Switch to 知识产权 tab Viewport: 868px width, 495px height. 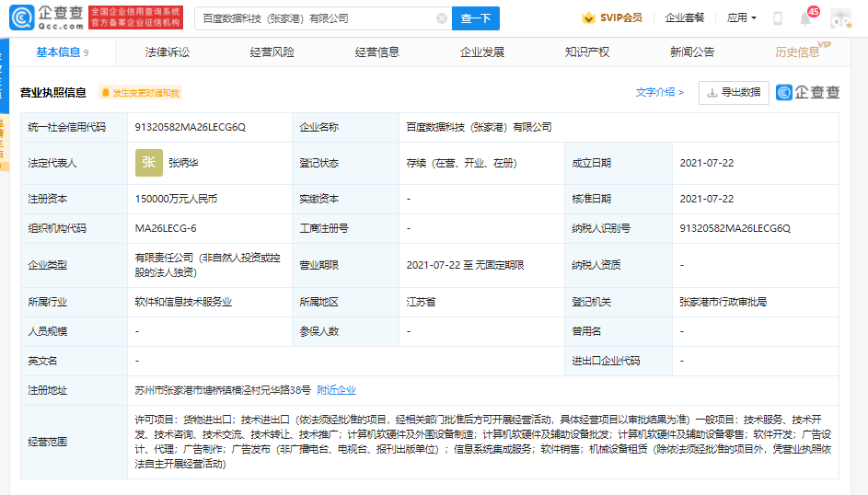point(586,52)
